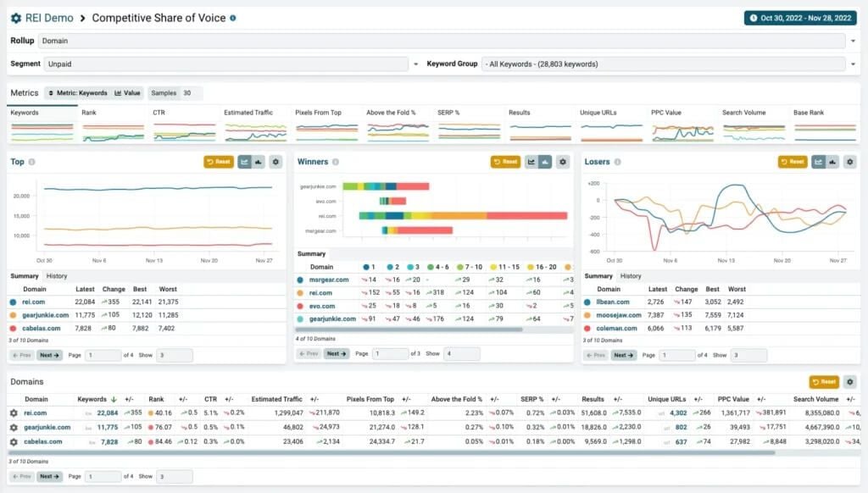Open History tab in Top panel
The width and height of the screenshot is (868, 493).
click(57, 276)
